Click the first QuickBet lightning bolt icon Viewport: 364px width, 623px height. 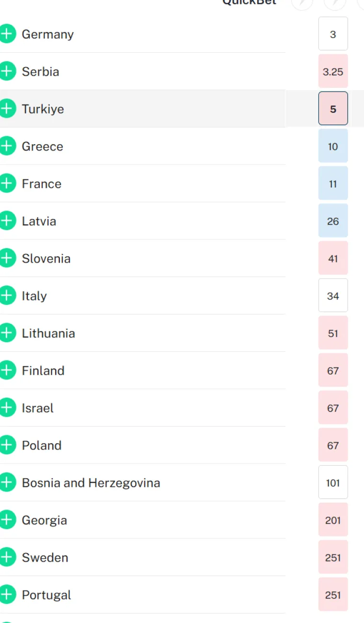[x=302, y=3]
